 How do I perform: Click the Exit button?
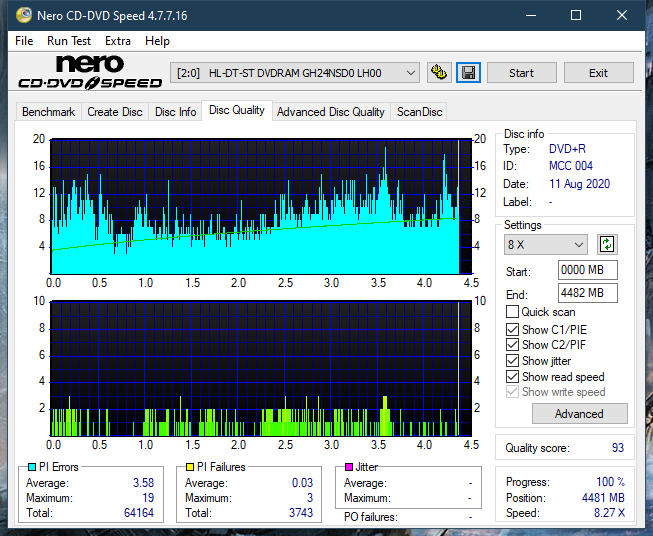tap(598, 73)
